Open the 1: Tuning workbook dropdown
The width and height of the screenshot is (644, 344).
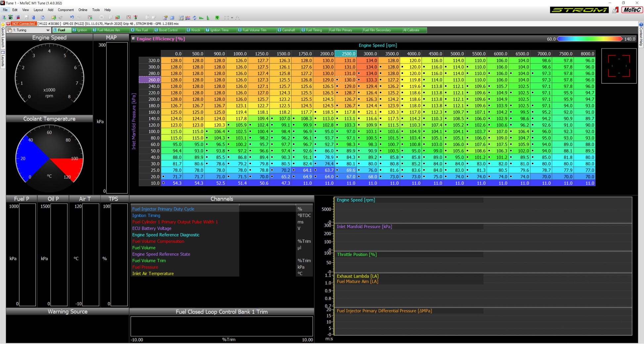click(48, 30)
